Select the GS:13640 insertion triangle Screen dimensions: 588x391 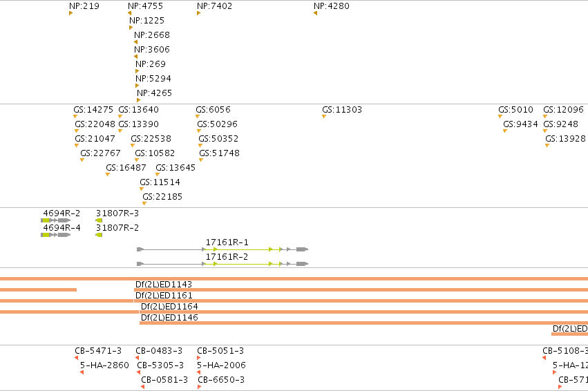[x=120, y=117]
